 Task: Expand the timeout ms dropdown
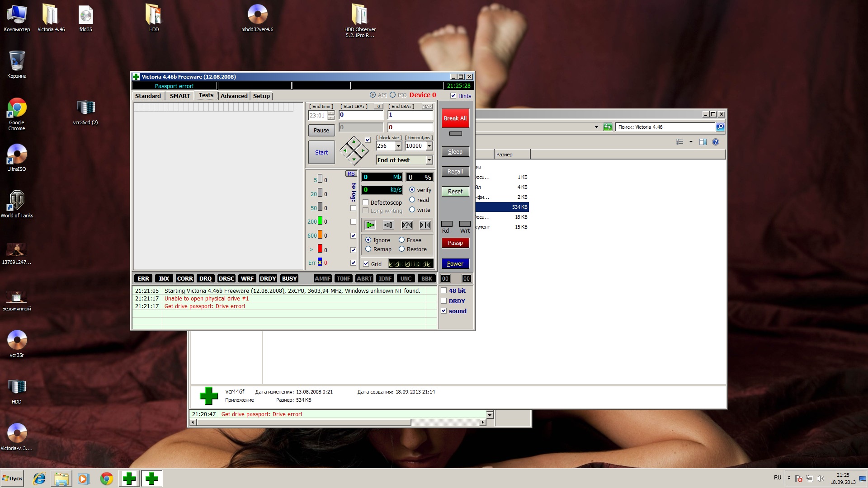pos(429,146)
